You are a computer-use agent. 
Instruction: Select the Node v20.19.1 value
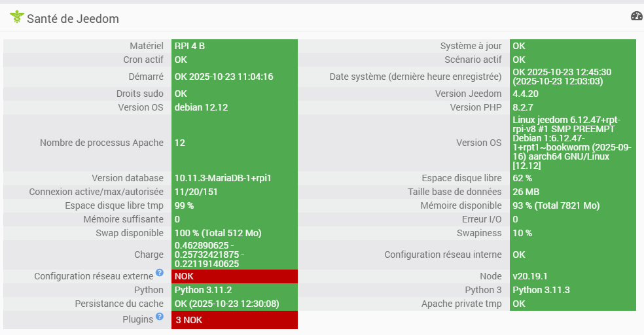tap(527, 276)
